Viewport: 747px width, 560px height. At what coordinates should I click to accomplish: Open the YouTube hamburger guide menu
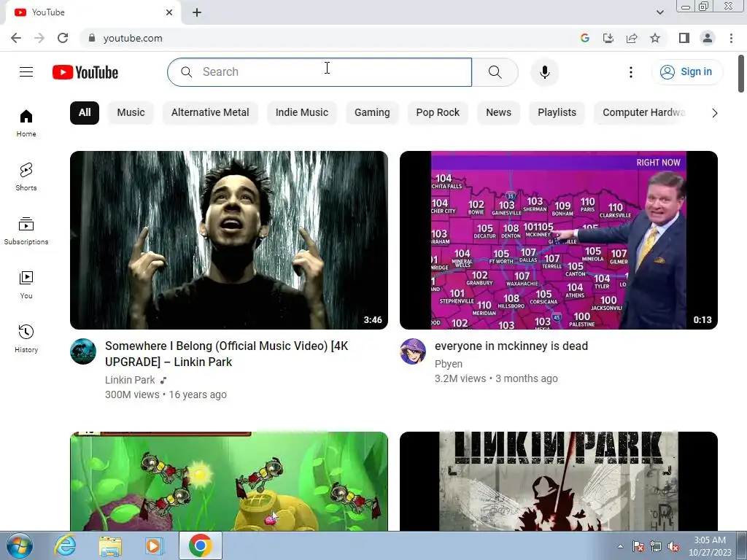[26, 72]
